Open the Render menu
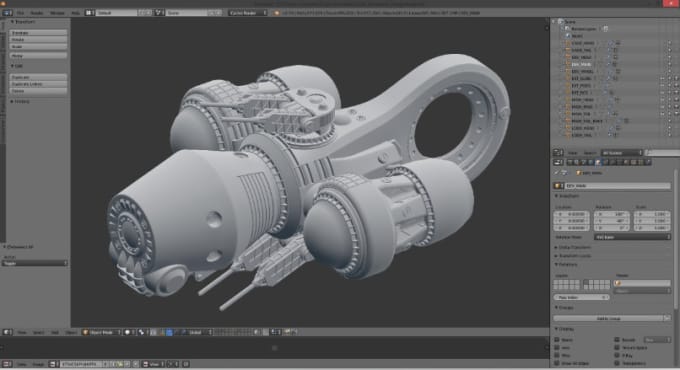The height and width of the screenshot is (370, 680). point(36,13)
